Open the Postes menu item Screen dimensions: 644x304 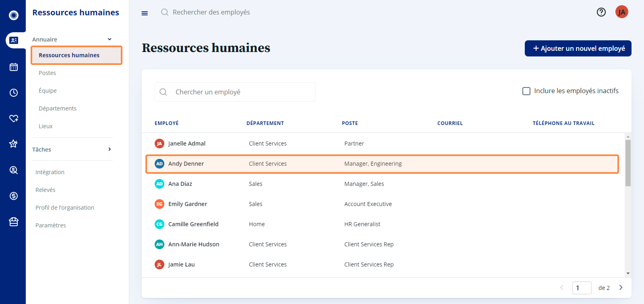pyautogui.click(x=47, y=73)
